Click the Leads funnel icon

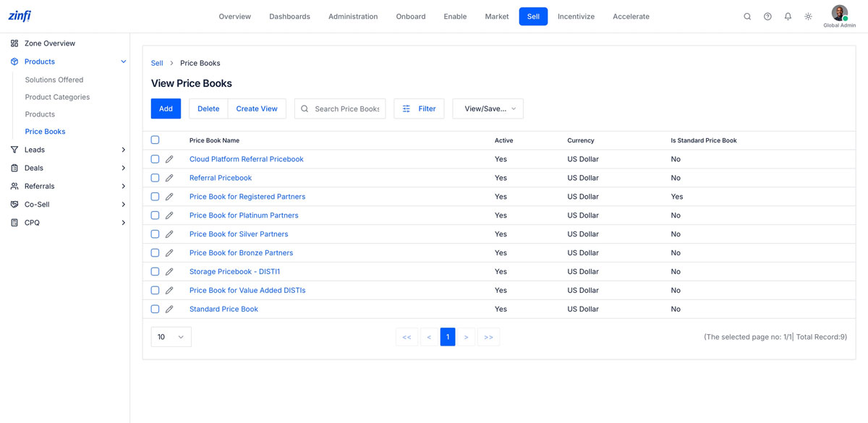click(14, 150)
